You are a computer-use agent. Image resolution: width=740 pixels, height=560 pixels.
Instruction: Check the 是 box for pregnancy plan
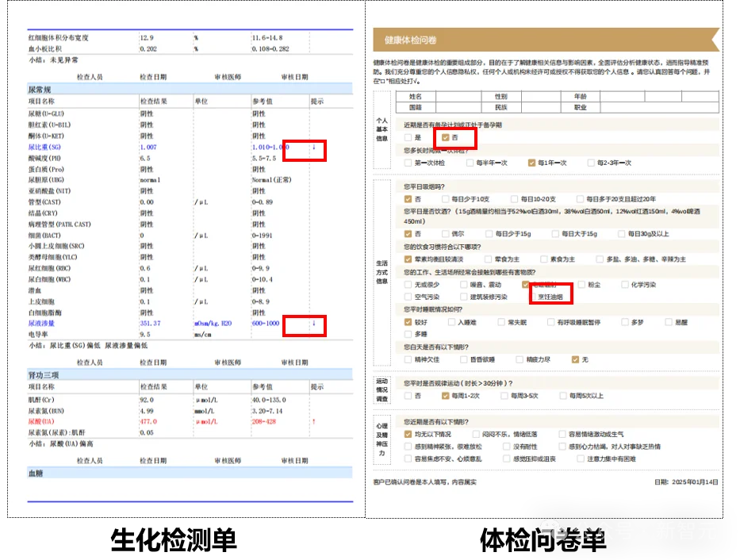[x=407, y=137]
